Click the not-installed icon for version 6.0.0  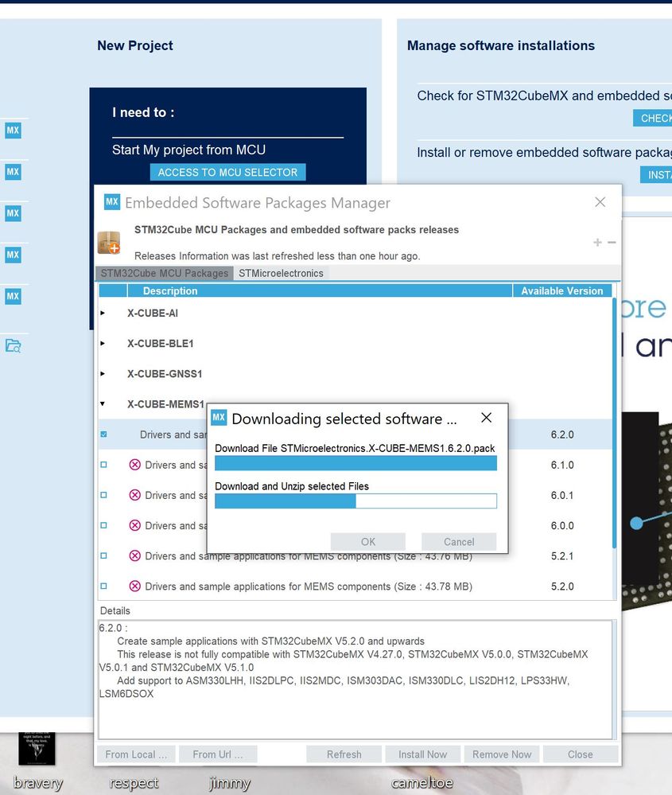point(135,525)
